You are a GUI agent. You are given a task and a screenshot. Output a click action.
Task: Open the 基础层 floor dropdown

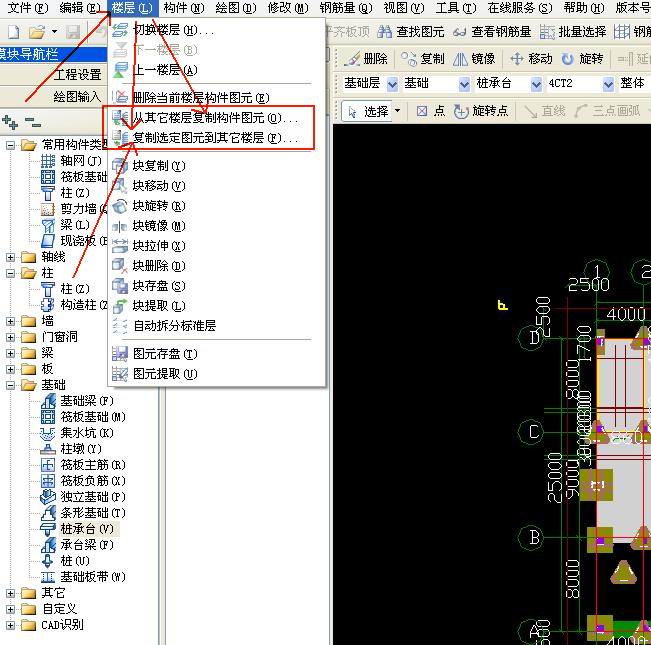coord(392,84)
